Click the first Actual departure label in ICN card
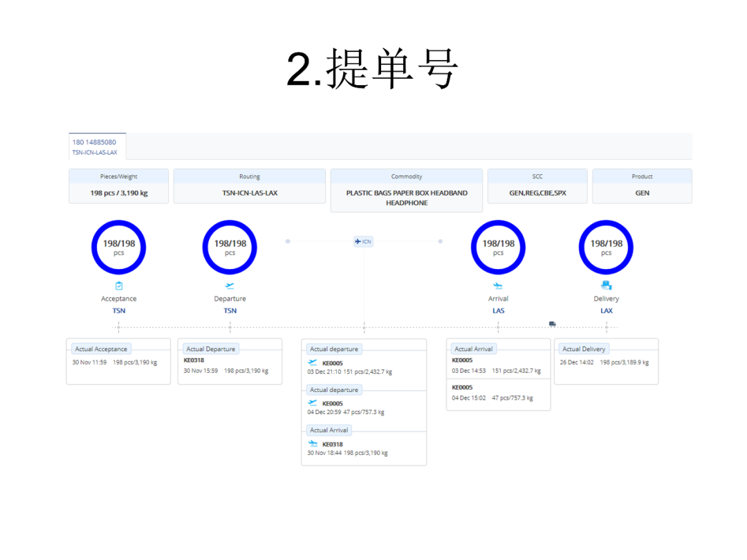 pyautogui.click(x=334, y=349)
